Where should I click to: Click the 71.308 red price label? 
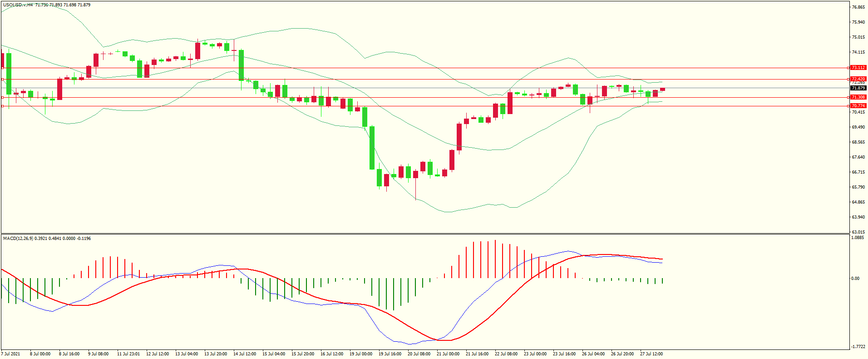pos(858,97)
